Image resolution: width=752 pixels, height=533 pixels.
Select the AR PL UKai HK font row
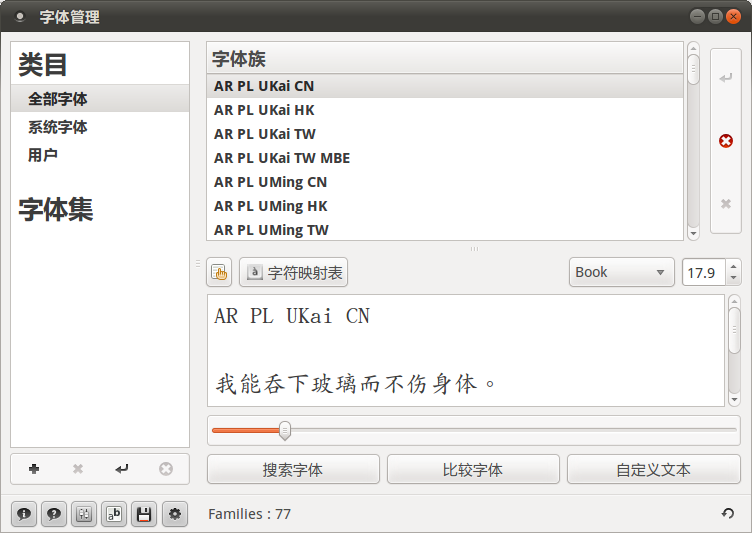point(445,110)
